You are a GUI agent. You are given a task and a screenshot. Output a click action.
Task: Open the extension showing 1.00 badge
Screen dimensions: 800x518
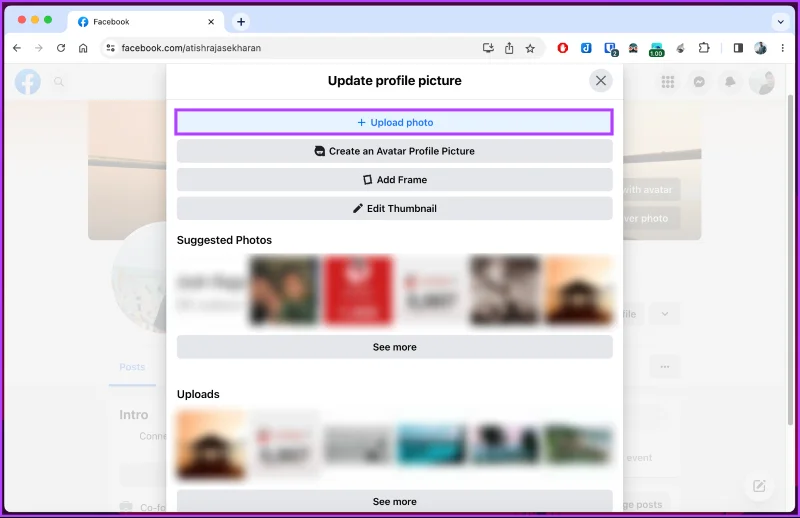click(x=656, y=49)
